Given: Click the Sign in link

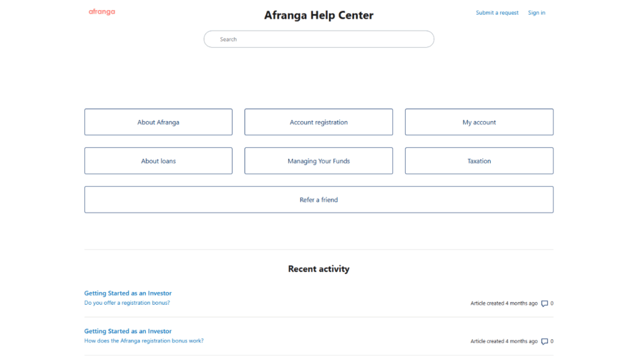Looking at the screenshot, I should 536,13.
